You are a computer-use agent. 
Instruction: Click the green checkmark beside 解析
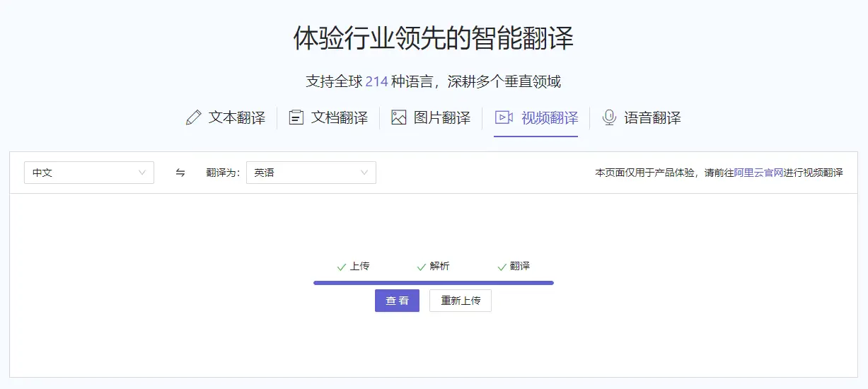coord(422,267)
